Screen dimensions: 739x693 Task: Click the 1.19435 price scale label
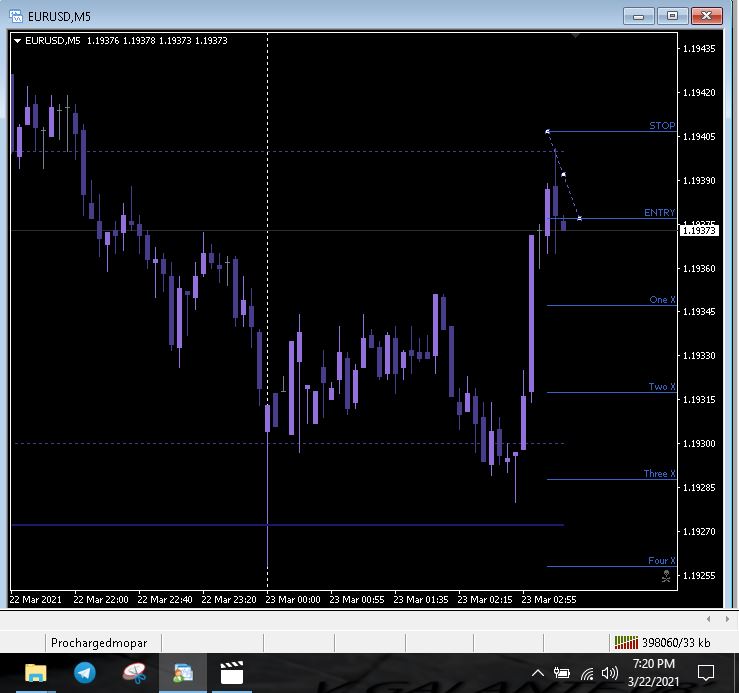[x=699, y=49]
